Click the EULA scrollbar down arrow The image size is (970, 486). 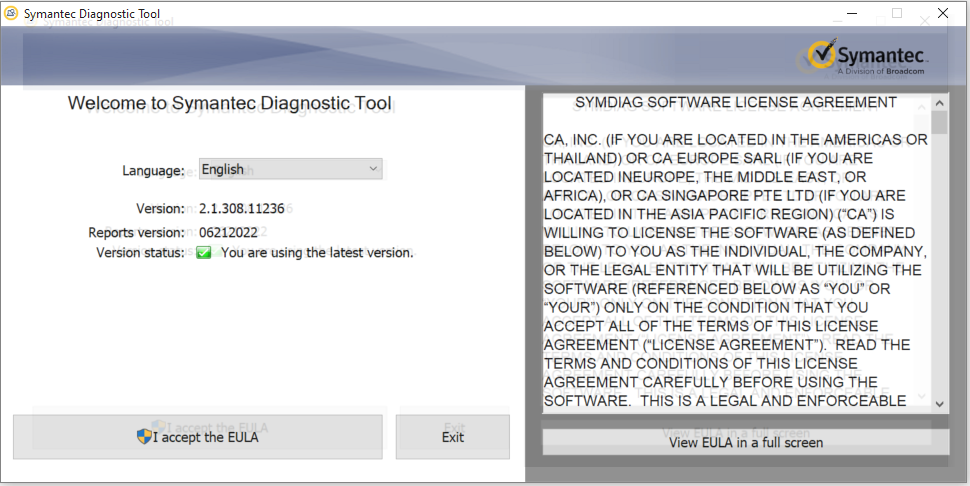pos(940,404)
